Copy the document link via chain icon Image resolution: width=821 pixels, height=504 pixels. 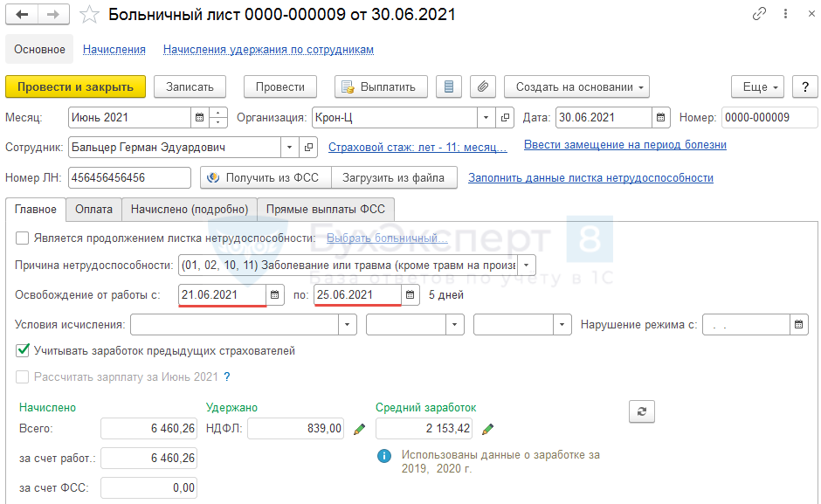point(759,14)
